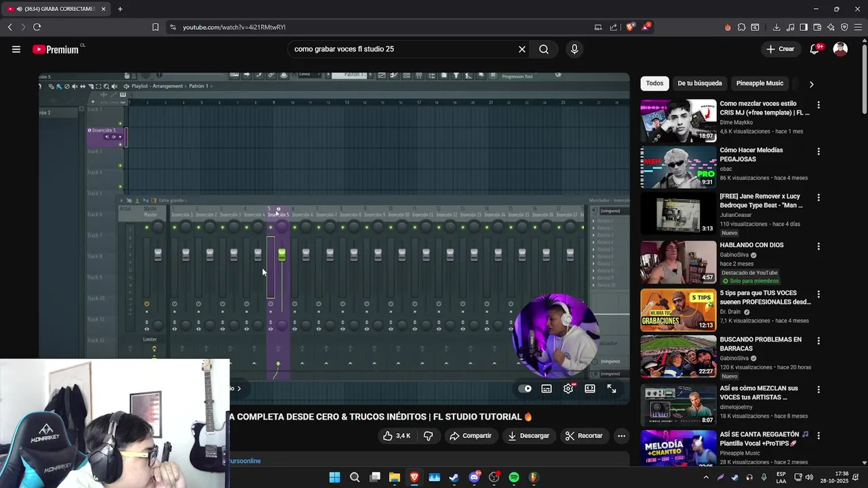
Task: Open the browser extensions puzzle icon
Action: 741,27
